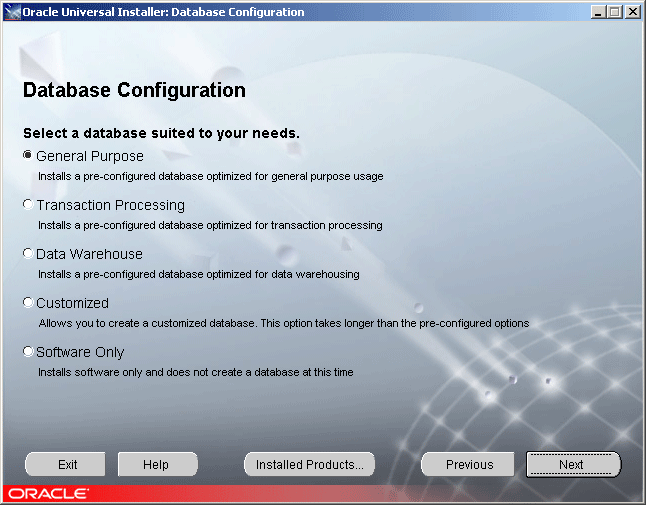Minimize the installer window
Image resolution: width=646 pixels, height=505 pixels.
pos(598,12)
